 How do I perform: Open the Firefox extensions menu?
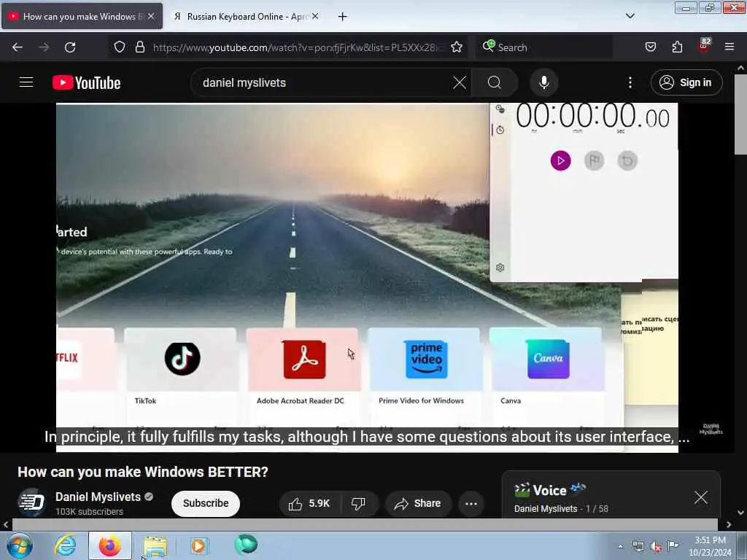[677, 47]
